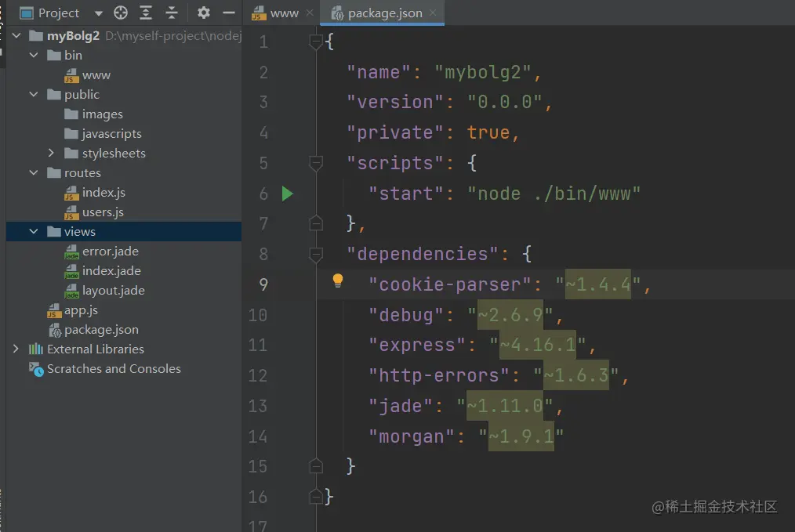Open users.js in routes
The image size is (795, 532).
tap(103, 212)
